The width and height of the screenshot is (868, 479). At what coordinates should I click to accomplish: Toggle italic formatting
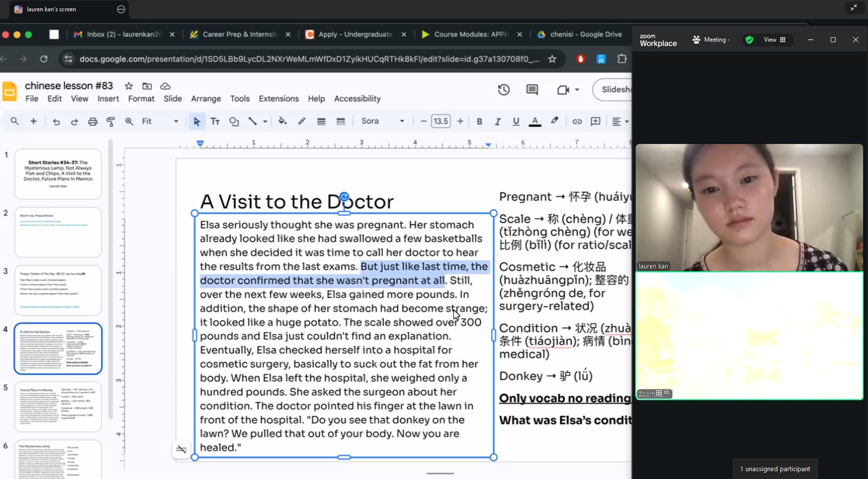(497, 121)
